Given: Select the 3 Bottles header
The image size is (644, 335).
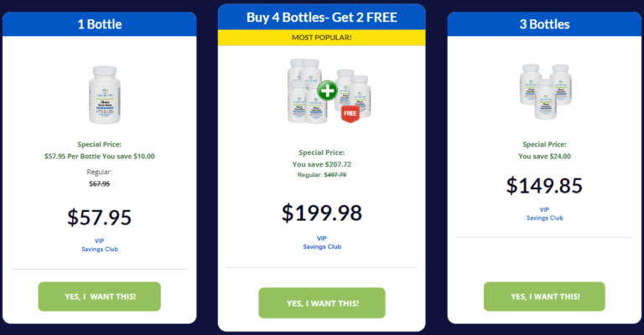Looking at the screenshot, I should 544,24.
